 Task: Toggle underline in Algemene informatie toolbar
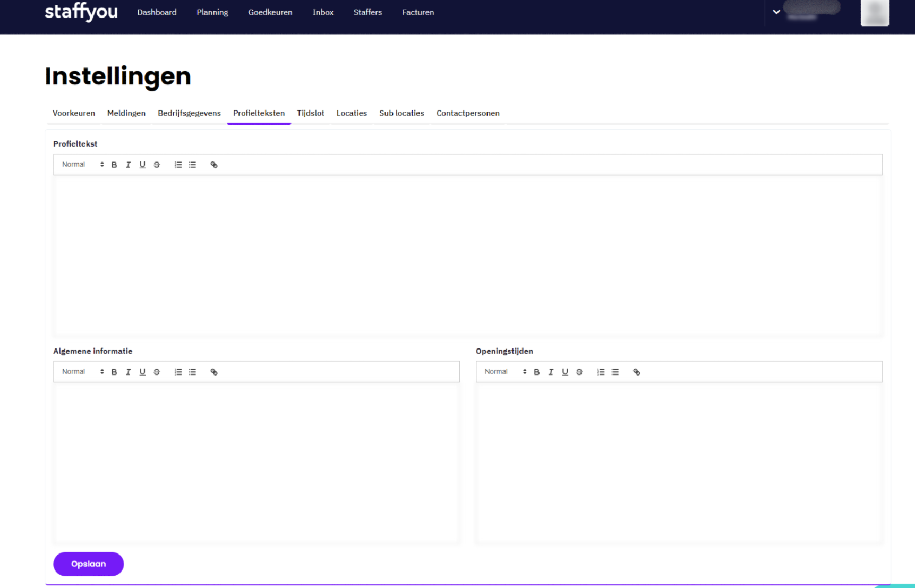142,372
